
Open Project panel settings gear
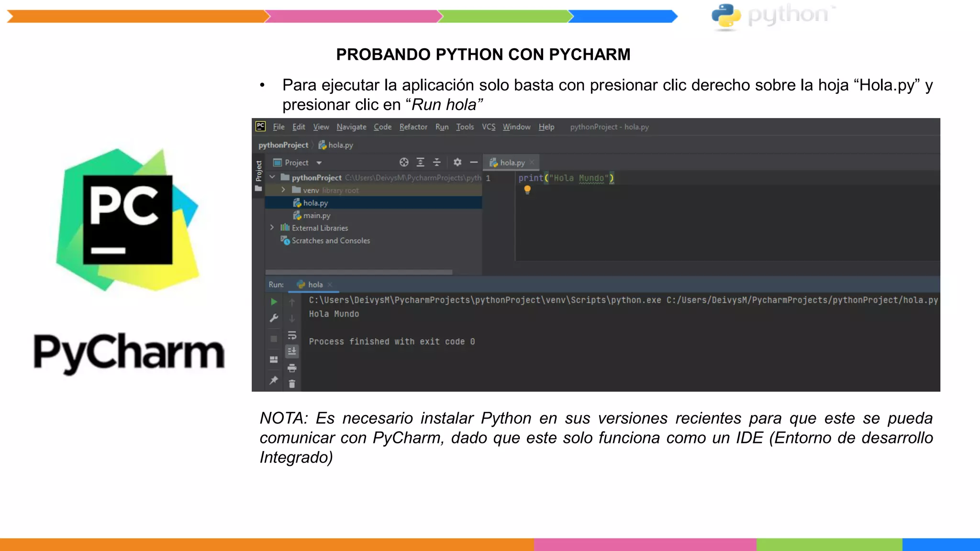[457, 162]
